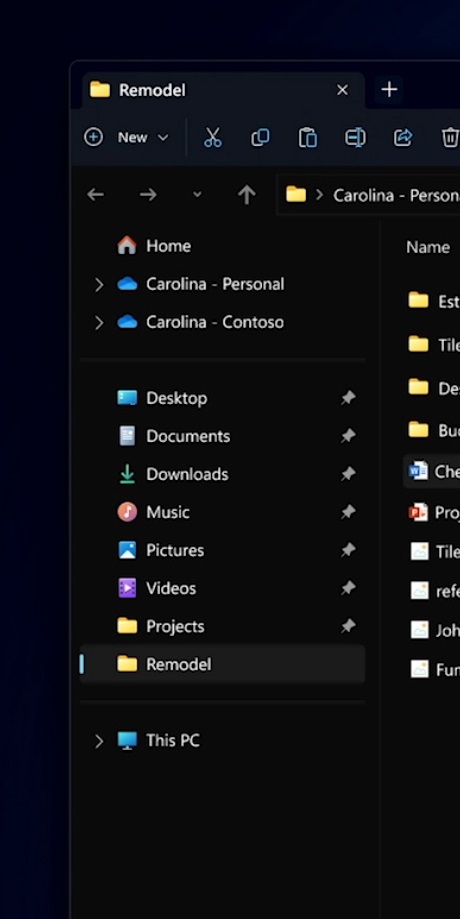Go forward with the right arrow

(x=148, y=195)
